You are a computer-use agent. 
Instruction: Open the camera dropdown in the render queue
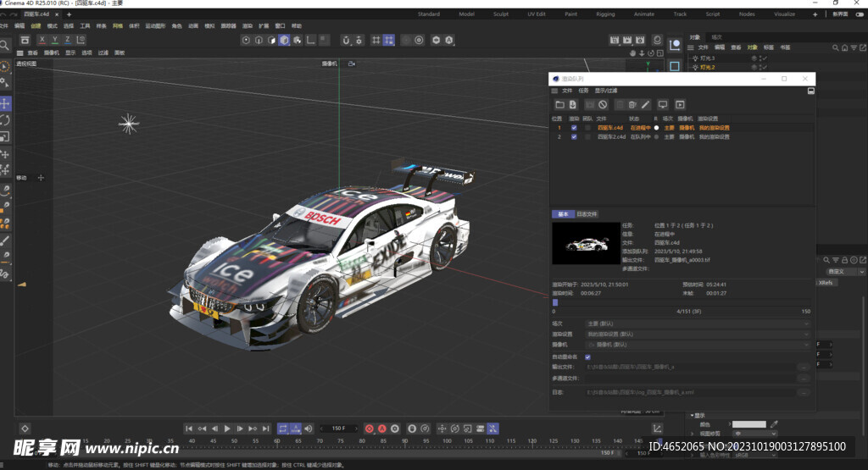pyautogui.click(x=698, y=345)
